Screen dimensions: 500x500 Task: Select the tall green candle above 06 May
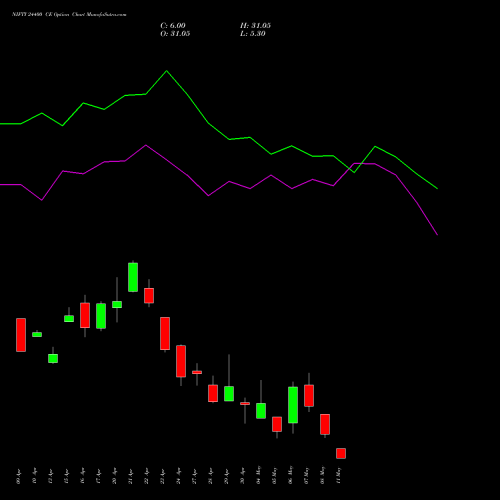293,405
